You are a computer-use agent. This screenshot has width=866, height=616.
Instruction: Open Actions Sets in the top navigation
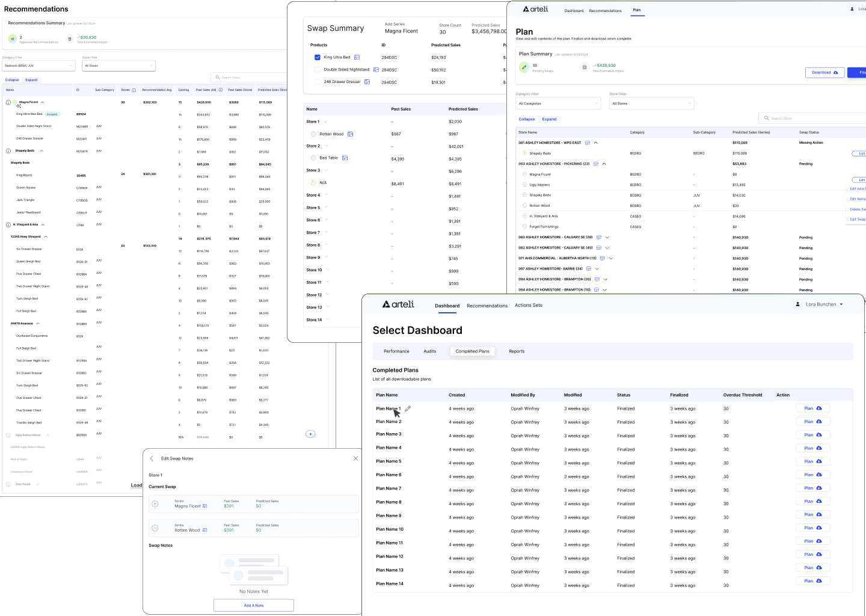(528, 306)
